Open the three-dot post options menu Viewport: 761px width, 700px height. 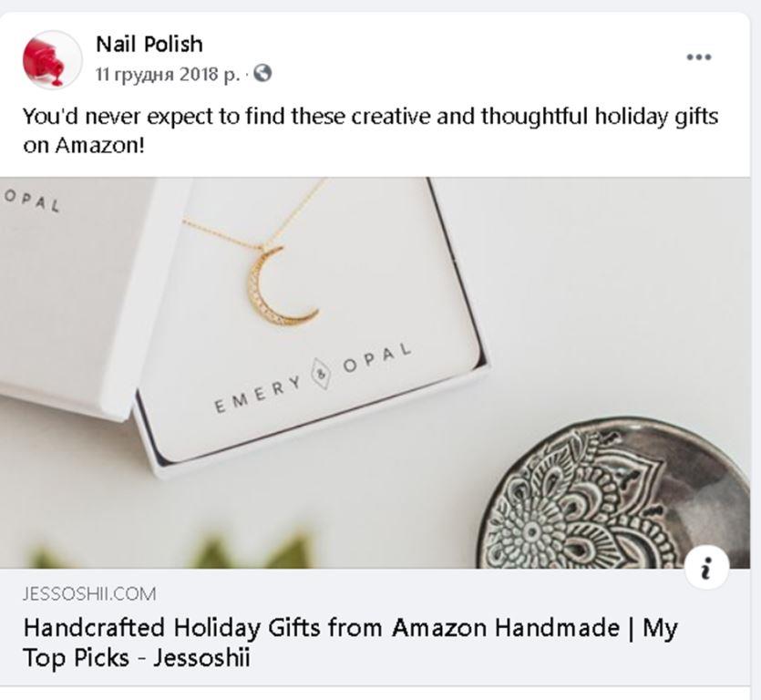click(698, 57)
